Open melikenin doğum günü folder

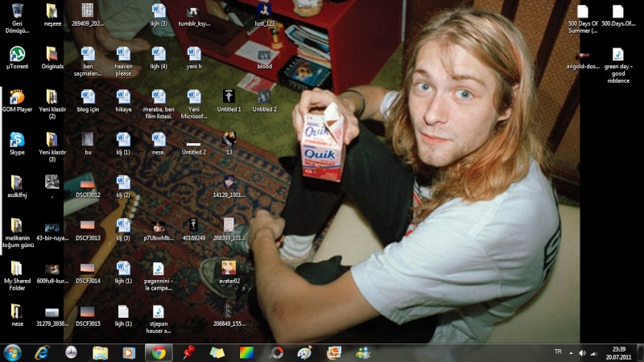(17, 232)
